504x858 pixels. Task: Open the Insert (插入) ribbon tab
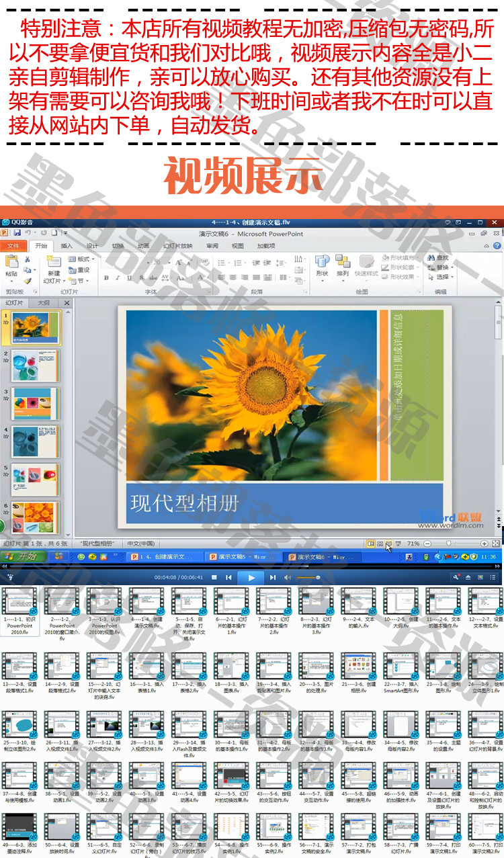tap(67, 246)
